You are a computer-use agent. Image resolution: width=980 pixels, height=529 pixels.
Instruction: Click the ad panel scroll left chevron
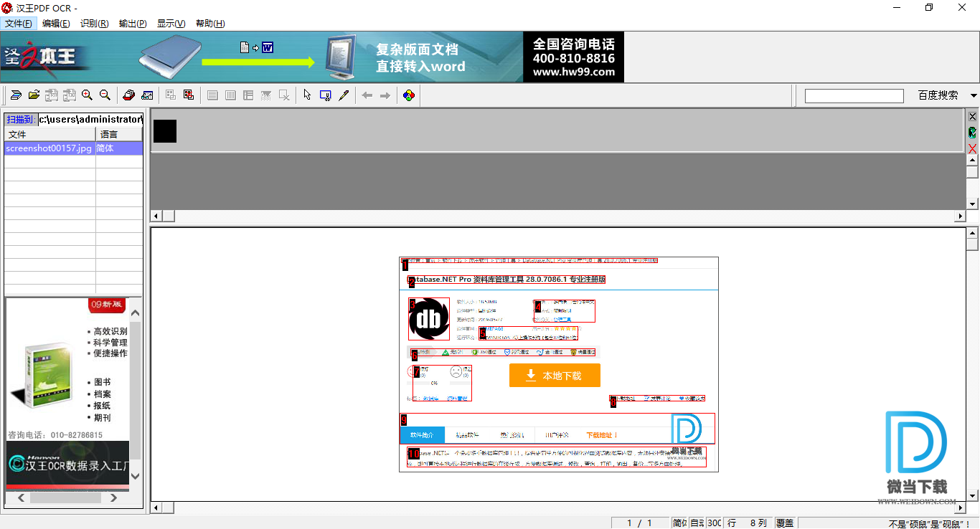21,497
